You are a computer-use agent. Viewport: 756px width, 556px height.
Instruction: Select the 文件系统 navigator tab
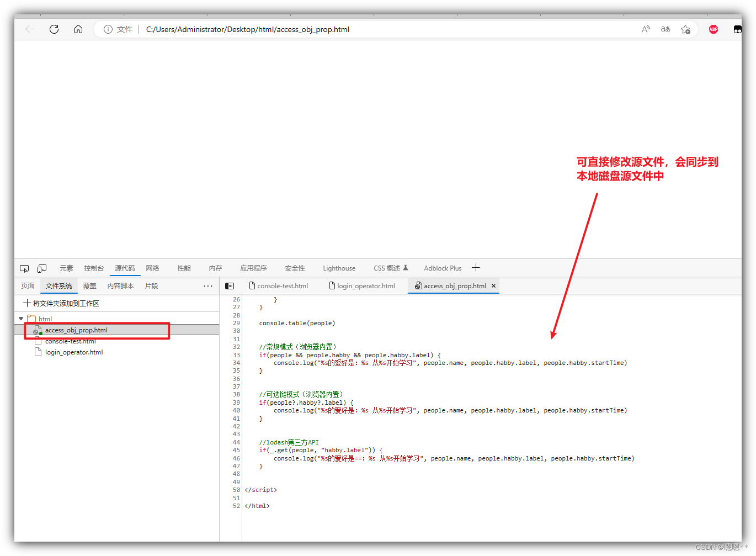tap(59, 286)
